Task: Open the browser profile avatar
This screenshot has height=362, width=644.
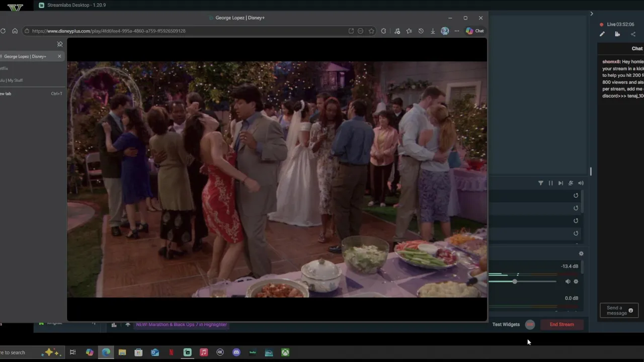Action: click(x=445, y=31)
